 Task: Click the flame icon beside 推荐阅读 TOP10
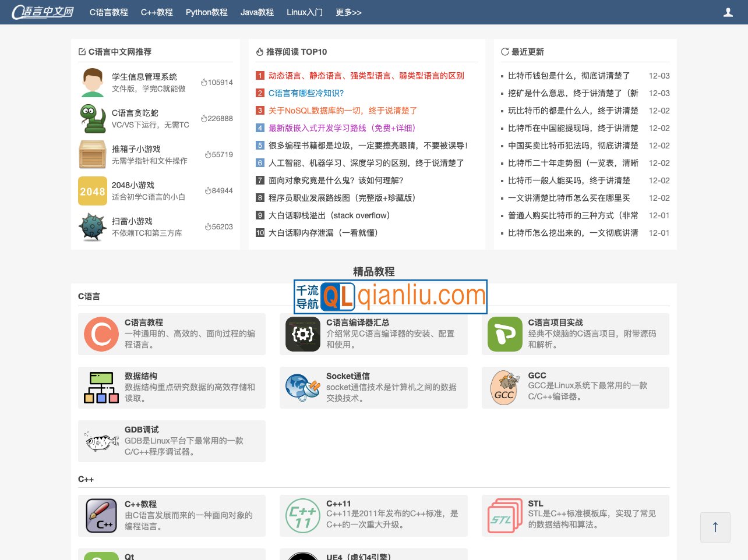tap(260, 51)
